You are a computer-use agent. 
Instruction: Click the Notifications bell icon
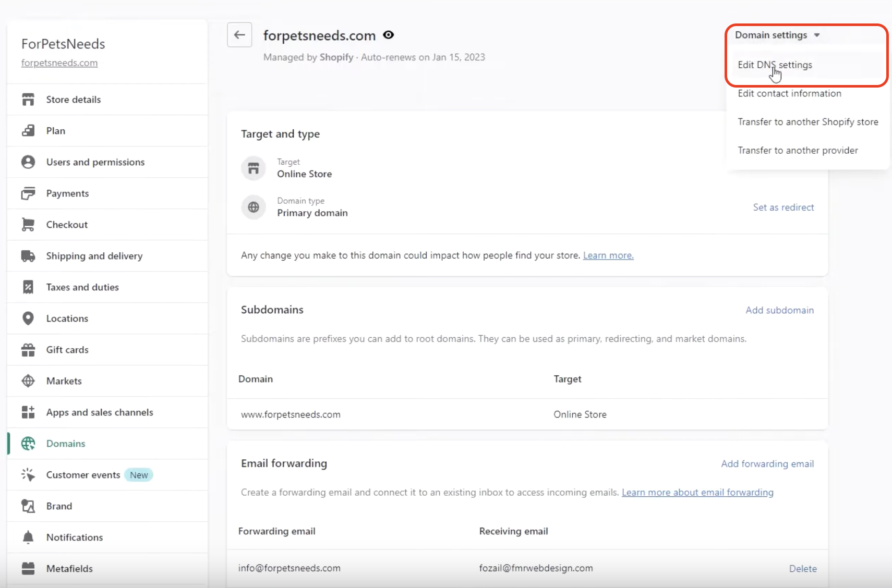tap(28, 537)
